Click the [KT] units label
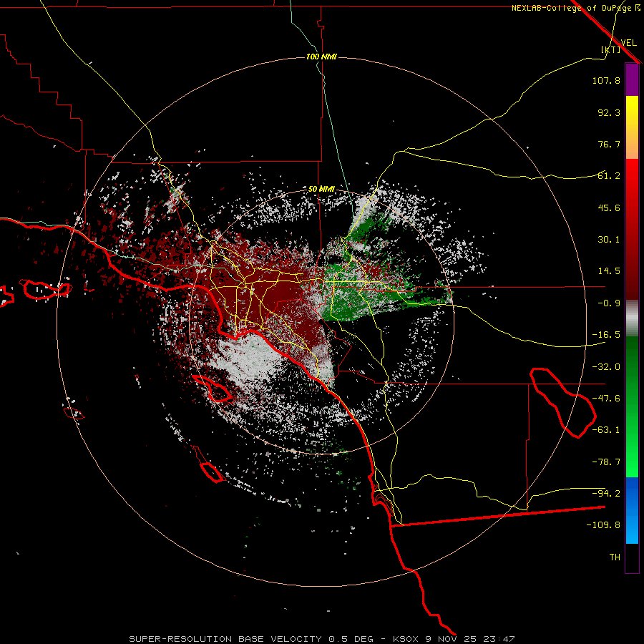The width and height of the screenshot is (644, 644). pyautogui.click(x=611, y=49)
